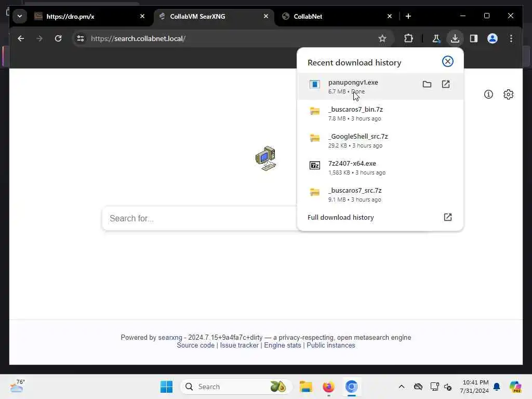
Task: Focus the Search for... input box
Action: (200, 218)
